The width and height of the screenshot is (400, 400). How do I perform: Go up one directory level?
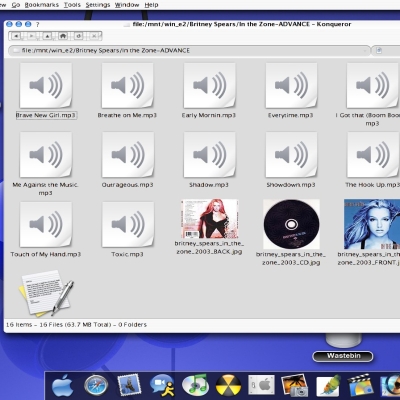click(47, 36)
